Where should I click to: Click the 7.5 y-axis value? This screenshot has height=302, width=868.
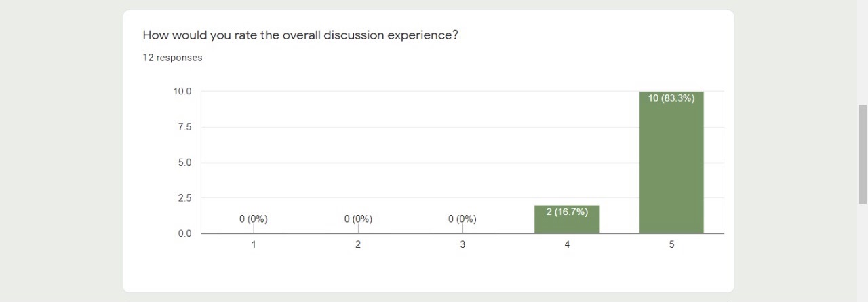click(184, 127)
